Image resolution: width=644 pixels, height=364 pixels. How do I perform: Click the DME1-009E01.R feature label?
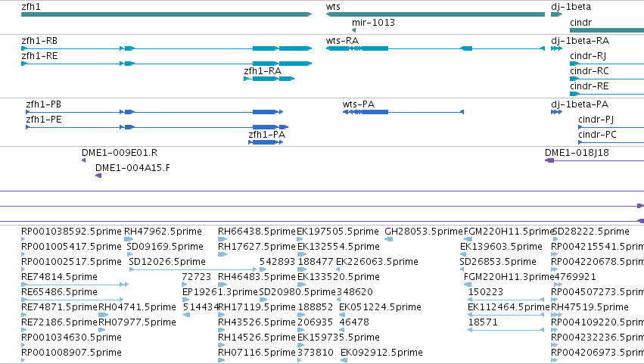120,153
